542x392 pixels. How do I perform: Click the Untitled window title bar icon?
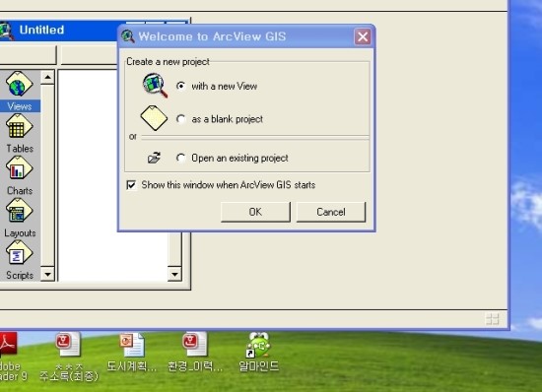click(x=6, y=31)
